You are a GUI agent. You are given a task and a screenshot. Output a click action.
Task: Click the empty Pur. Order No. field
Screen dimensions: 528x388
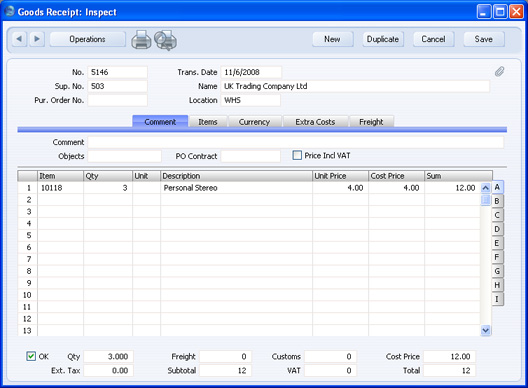(x=118, y=100)
